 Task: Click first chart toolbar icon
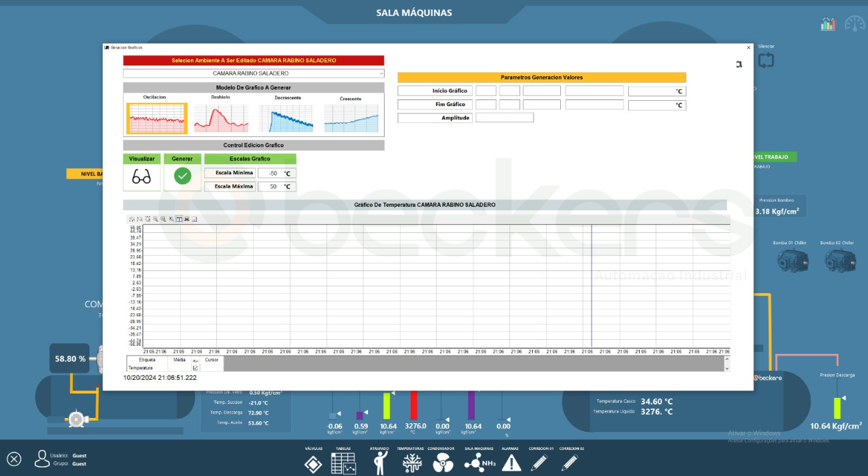(x=132, y=219)
